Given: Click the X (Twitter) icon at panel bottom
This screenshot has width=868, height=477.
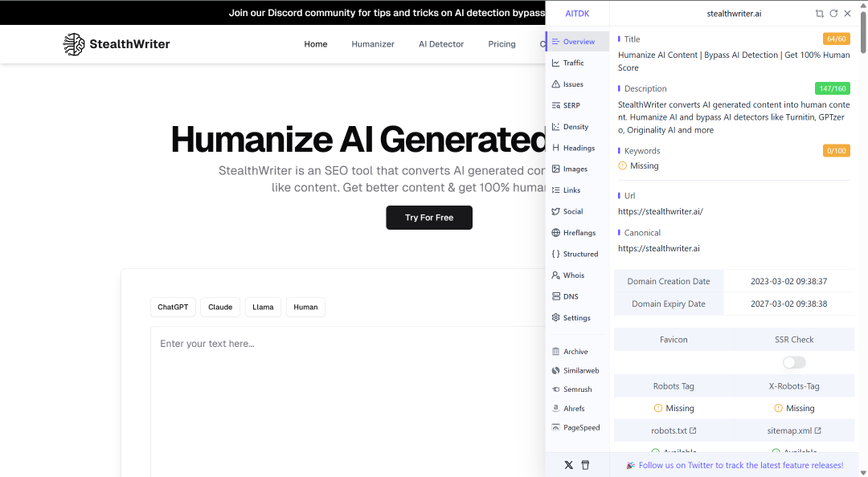Looking at the screenshot, I should click(568, 465).
